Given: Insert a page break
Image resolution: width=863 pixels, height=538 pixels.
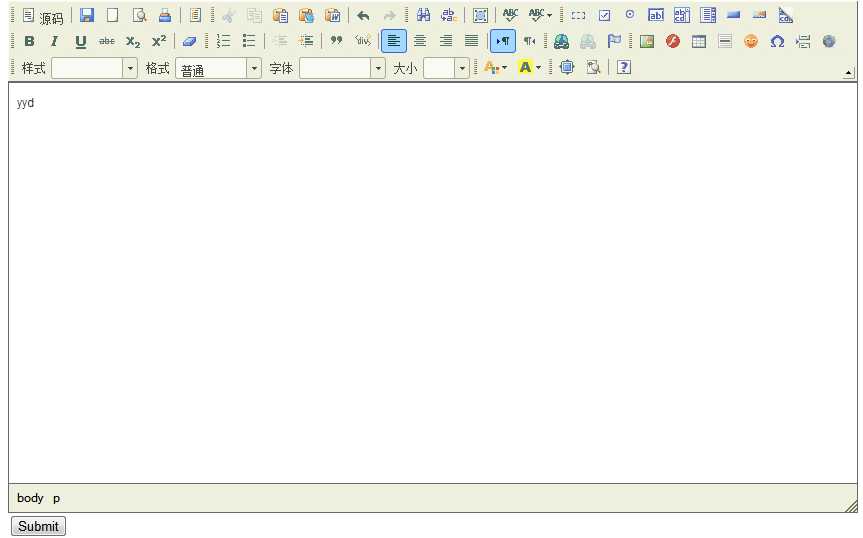Looking at the screenshot, I should click(803, 41).
